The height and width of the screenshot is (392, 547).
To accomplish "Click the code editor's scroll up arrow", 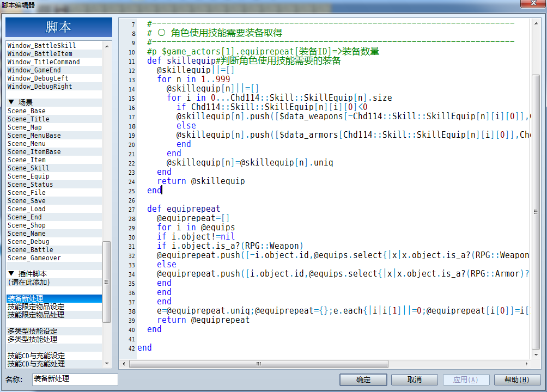I will click(x=536, y=24).
